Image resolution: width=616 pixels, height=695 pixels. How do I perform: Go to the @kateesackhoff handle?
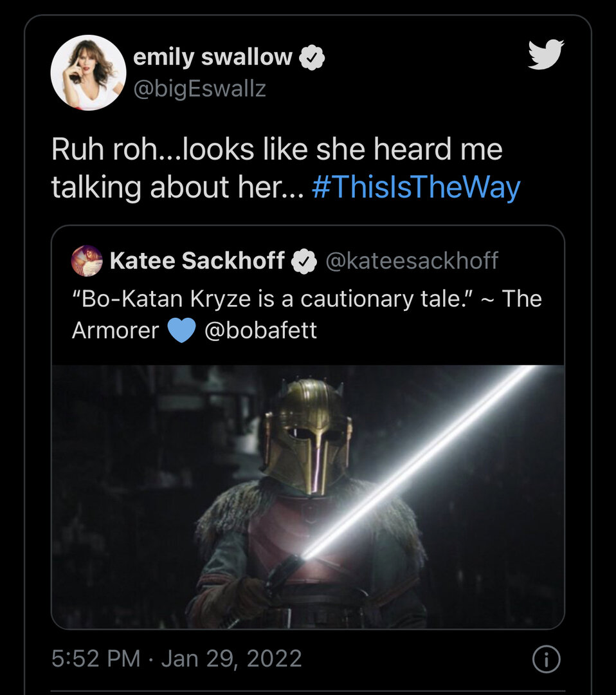(412, 261)
